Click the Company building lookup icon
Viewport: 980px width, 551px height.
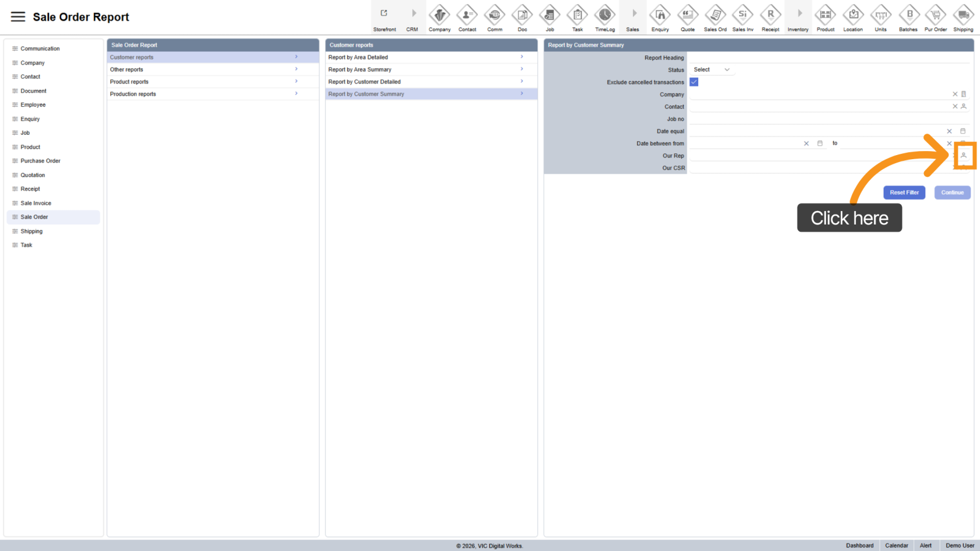pyautogui.click(x=964, y=94)
